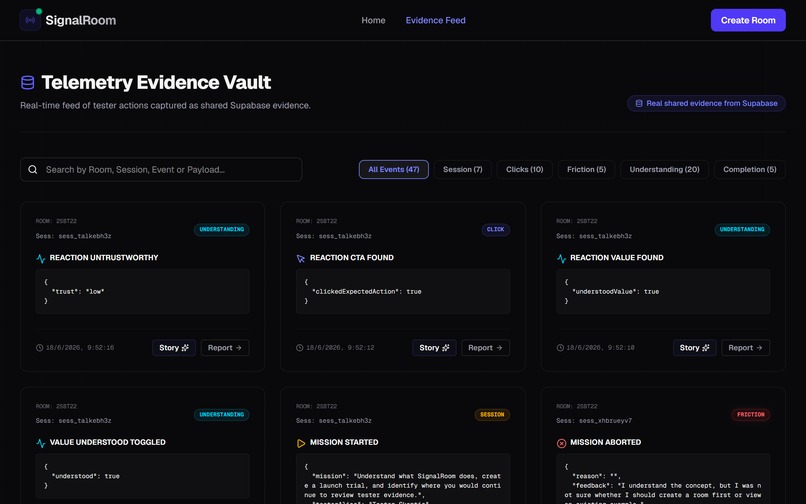Filter by Session (7) events

tap(463, 170)
